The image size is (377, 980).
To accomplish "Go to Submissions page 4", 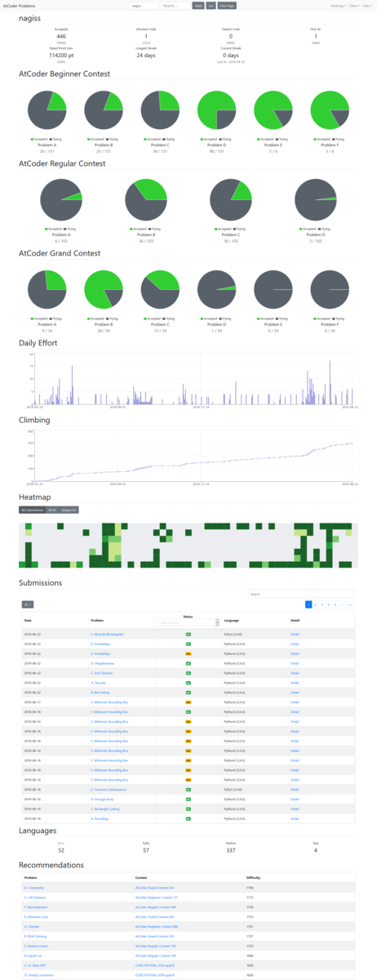I will click(328, 604).
